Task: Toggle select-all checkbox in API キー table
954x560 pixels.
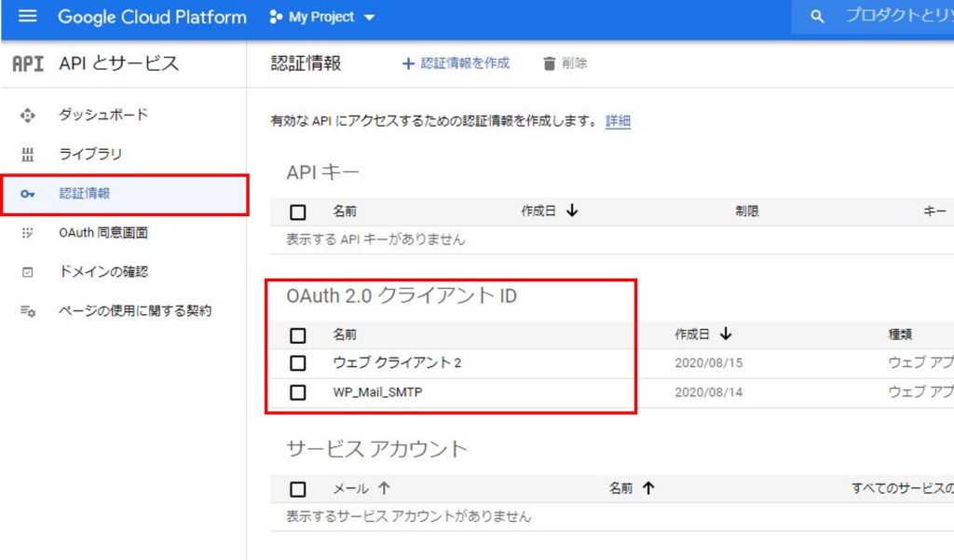Action: [x=297, y=212]
